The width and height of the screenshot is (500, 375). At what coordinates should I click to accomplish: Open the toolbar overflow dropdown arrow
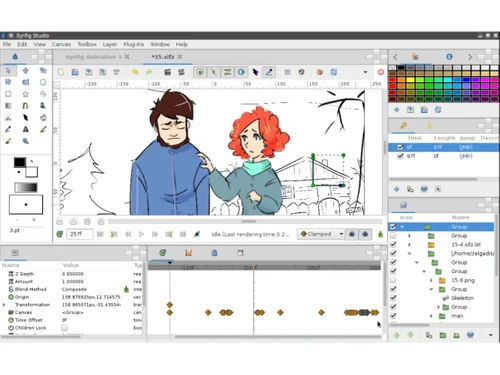point(365,72)
